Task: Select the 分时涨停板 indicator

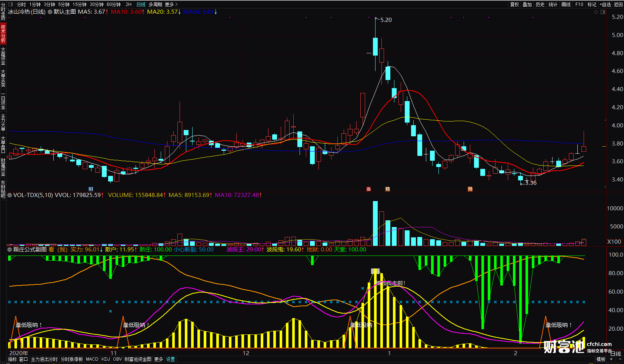Action: pos(72,359)
